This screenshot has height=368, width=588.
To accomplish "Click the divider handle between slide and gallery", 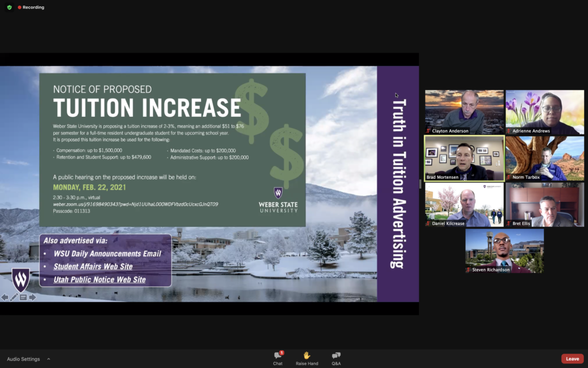I will click(x=420, y=184).
